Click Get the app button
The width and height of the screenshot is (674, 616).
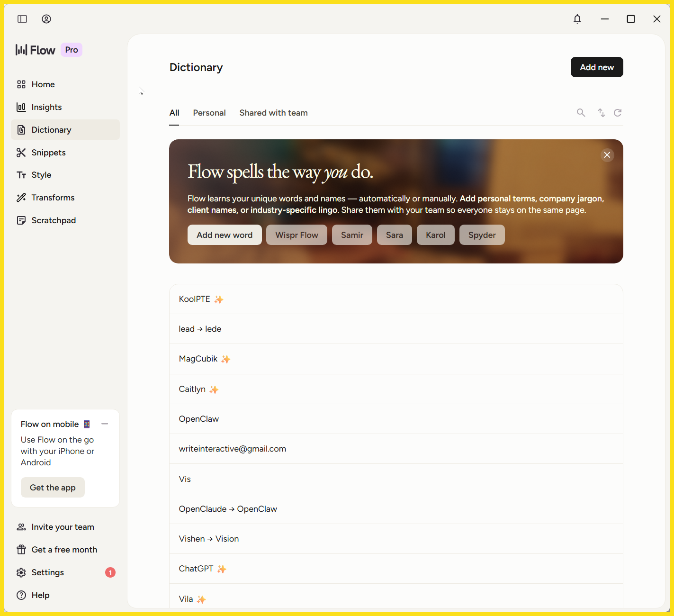53,488
